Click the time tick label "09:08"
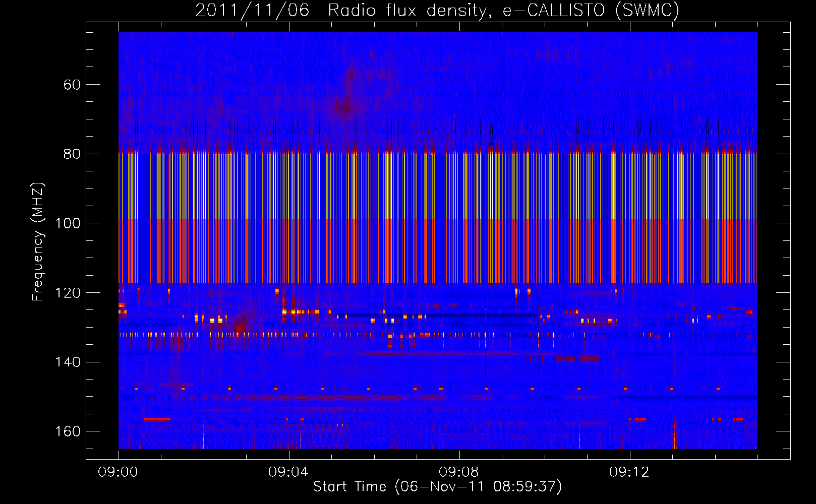This screenshot has height=504, width=816. [459, 472]
